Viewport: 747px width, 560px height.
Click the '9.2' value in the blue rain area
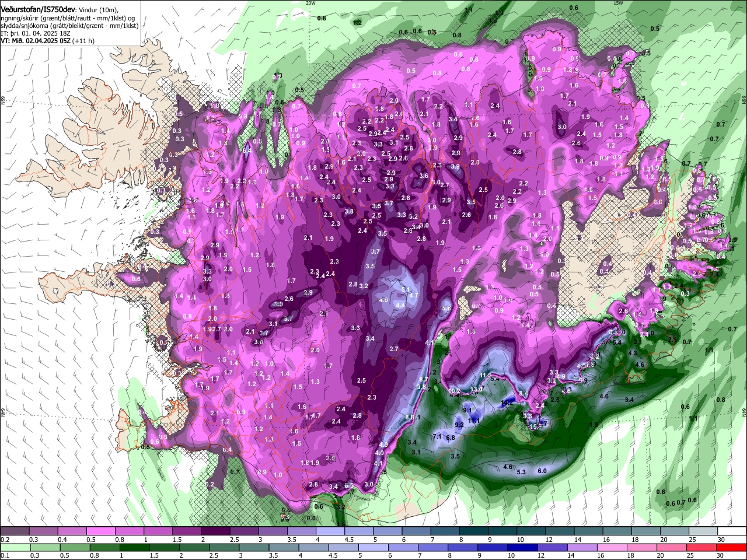tap(459, 425)
